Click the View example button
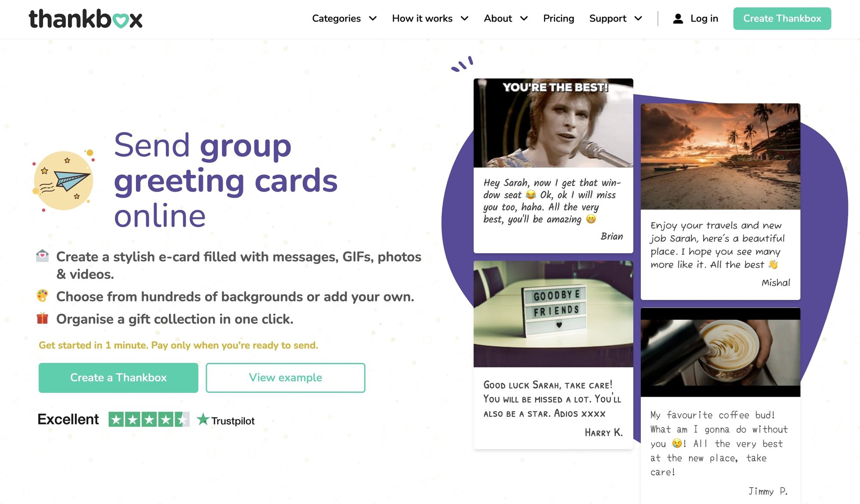The image size is (860, 504). point(286,378)
